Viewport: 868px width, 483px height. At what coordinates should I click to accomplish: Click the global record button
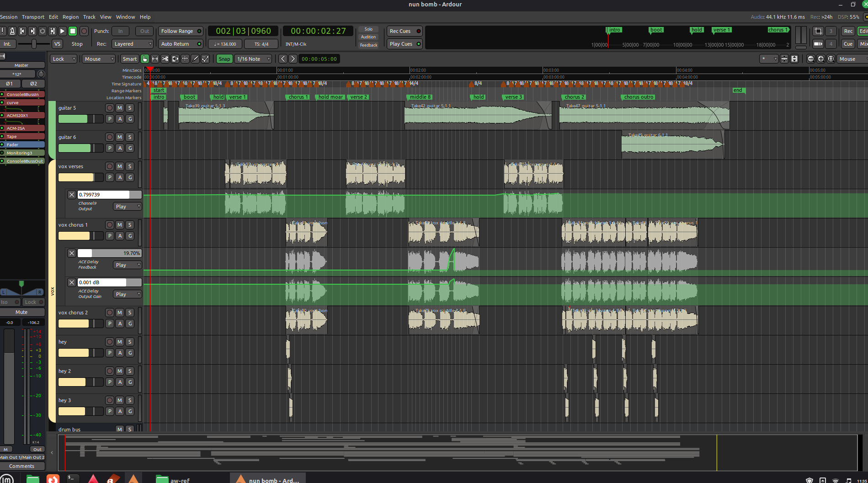pos(84,31)
